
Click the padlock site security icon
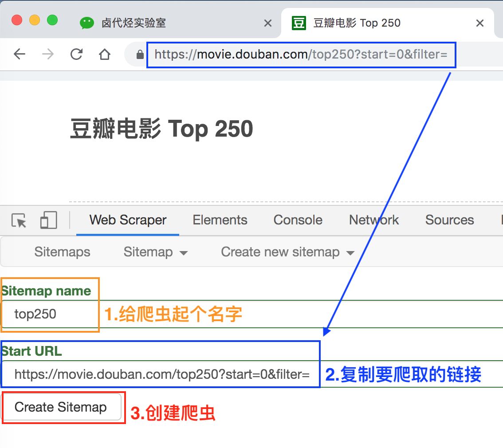click(x=140, y=54)
